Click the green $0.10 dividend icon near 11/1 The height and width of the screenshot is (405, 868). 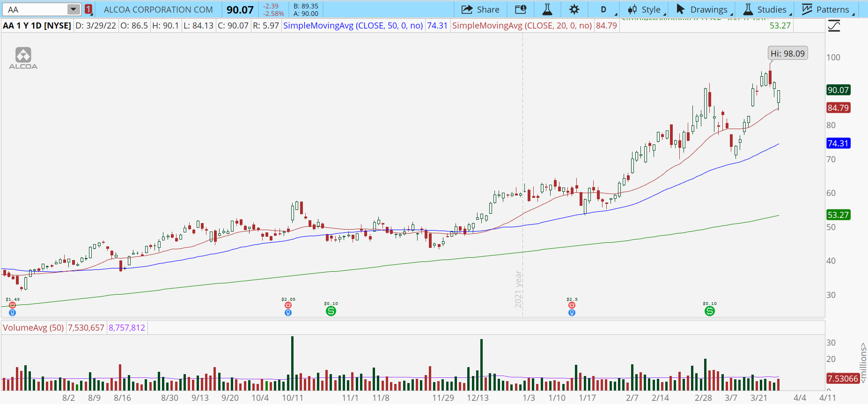point(331,311)
